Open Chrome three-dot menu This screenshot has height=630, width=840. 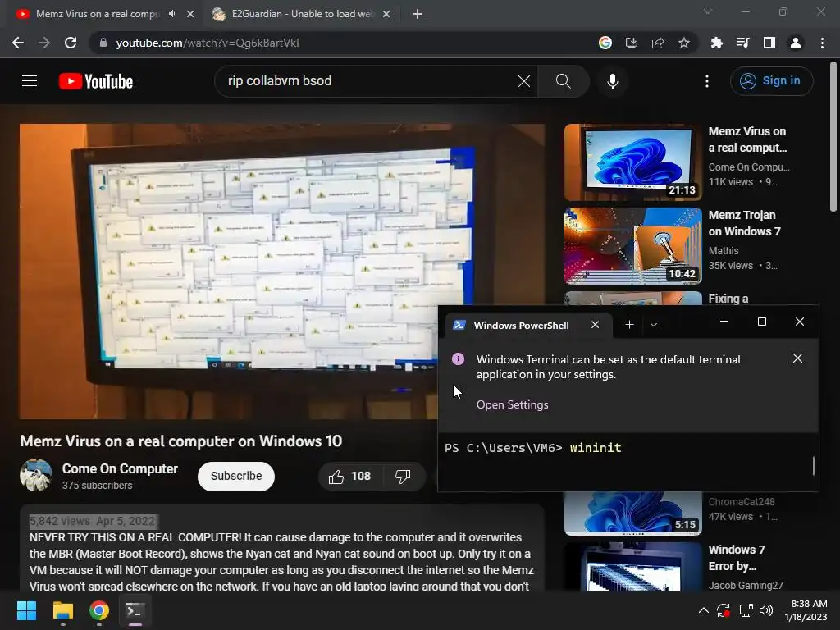[822, 43]
